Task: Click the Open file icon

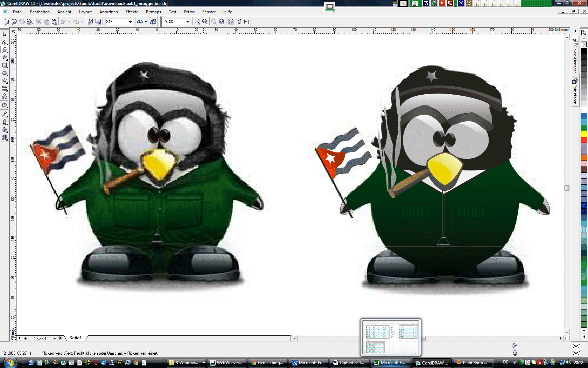Action: click(x=14, y=22)
